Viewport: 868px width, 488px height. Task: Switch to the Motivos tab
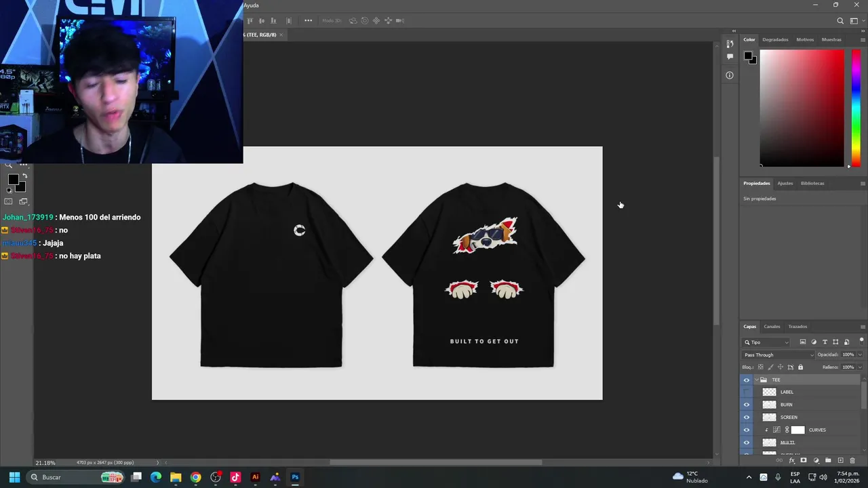coord(805,39)
